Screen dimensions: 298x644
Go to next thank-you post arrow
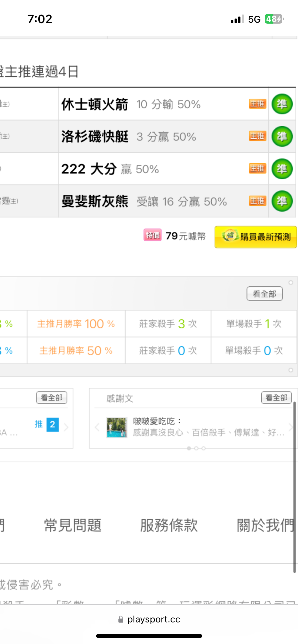(x=291, y=427)
